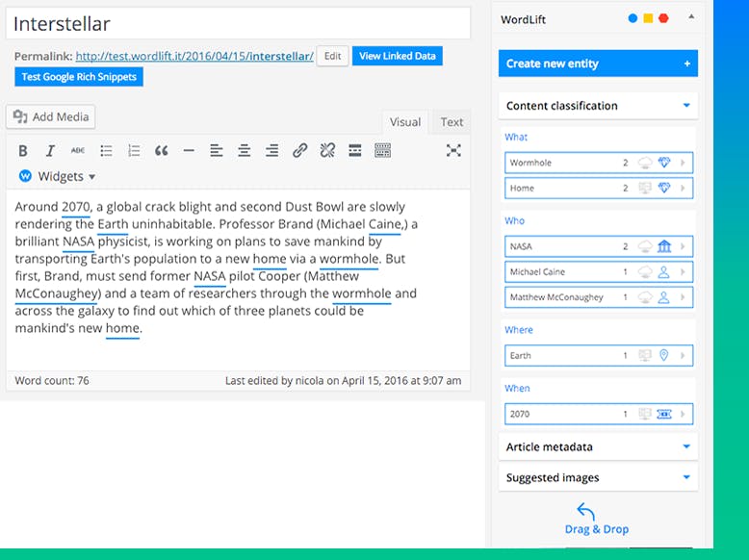
Task: Click the event ticket icon on 2070 row
Action: pos(664,414)
